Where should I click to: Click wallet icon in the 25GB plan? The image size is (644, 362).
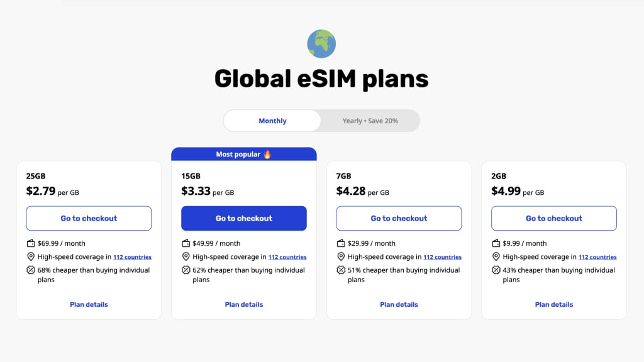31,243
